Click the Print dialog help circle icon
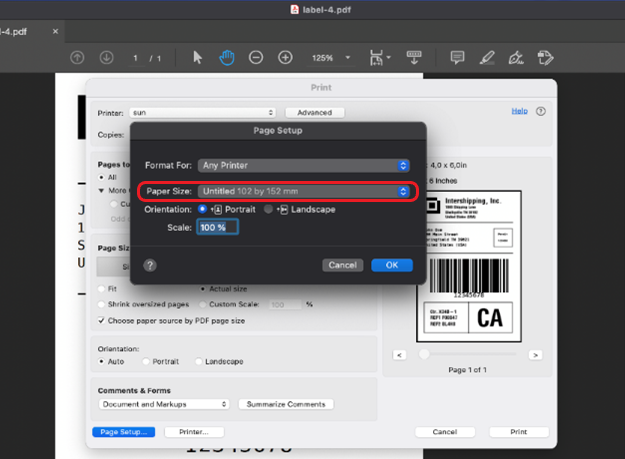 coord(541,111)
